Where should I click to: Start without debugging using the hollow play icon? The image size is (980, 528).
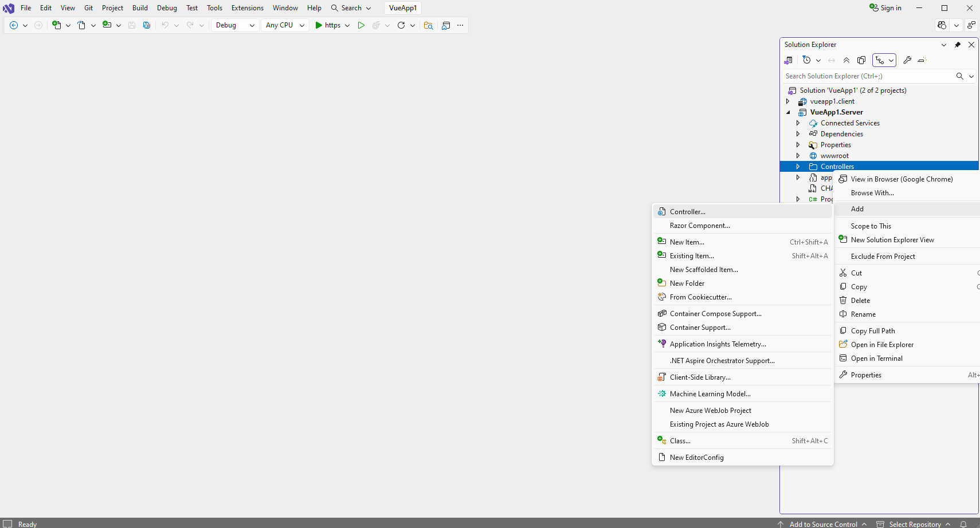[361, 25]
